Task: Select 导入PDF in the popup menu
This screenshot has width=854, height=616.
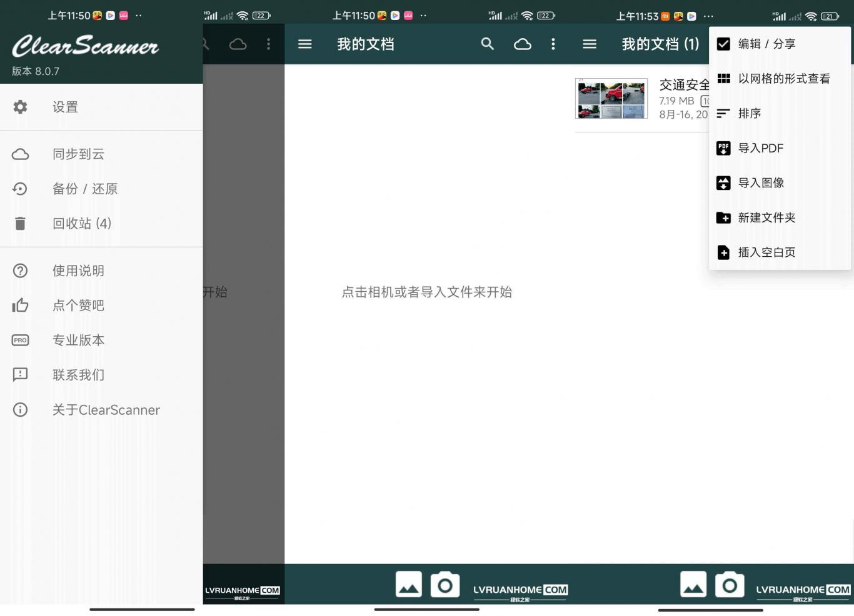Action: tap(760, 148)
